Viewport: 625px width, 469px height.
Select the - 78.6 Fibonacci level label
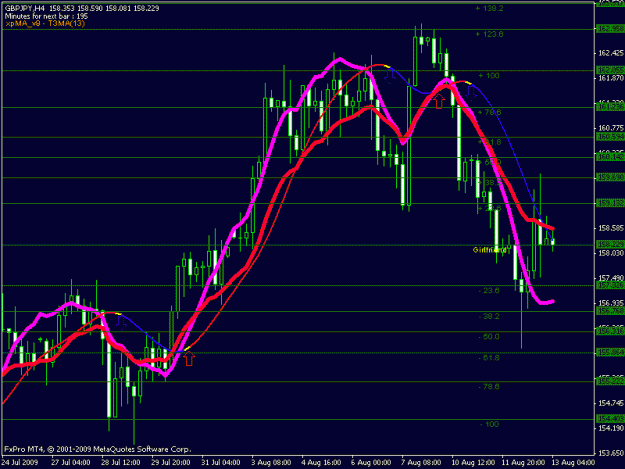pyautogui.click(x=489, y=387)
